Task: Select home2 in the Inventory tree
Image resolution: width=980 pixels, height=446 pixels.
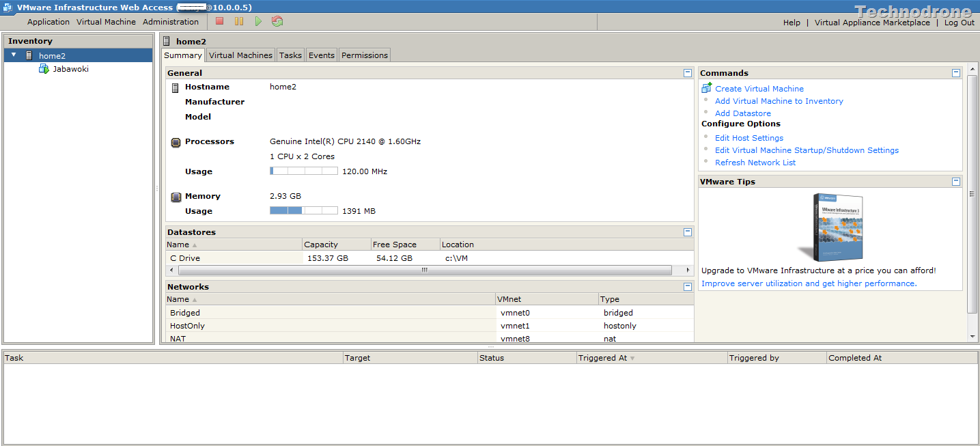Action: tap(78, 55)
